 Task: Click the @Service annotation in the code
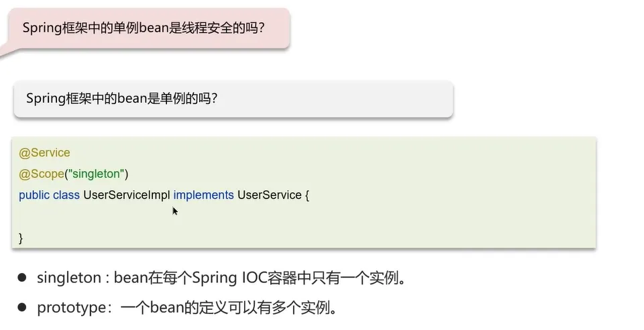click(44, 153)
